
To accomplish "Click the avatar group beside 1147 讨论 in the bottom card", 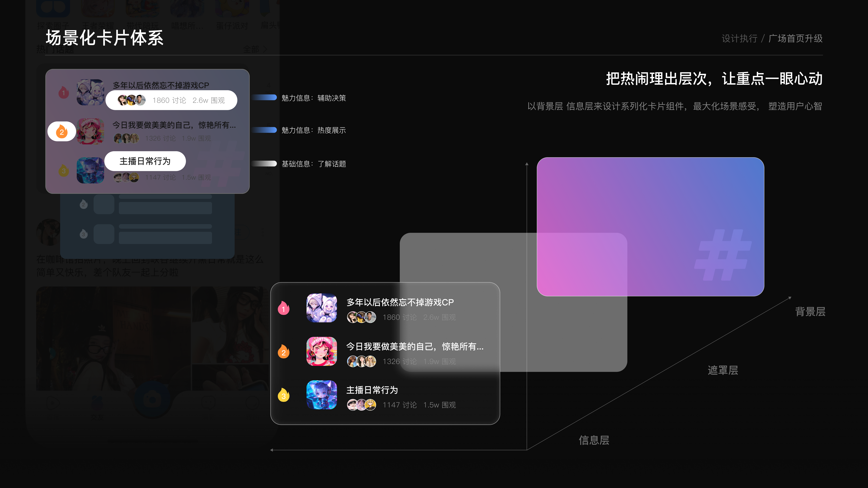I will coord(361,405).
